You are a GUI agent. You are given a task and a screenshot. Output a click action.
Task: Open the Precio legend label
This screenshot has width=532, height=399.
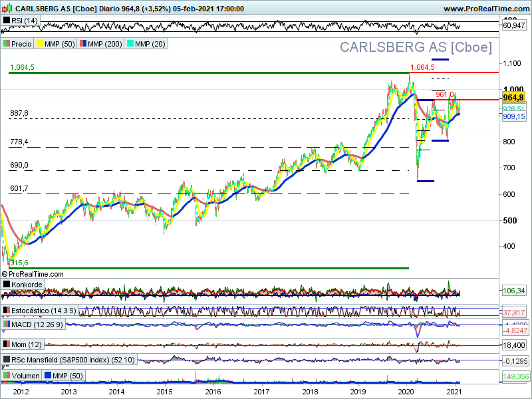21,44
